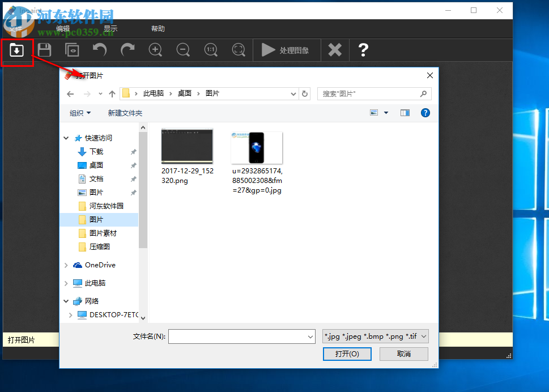View image at 1:1 actual size
The width and height of the screenshot is (549, 392).
click(x=211, y=50)
